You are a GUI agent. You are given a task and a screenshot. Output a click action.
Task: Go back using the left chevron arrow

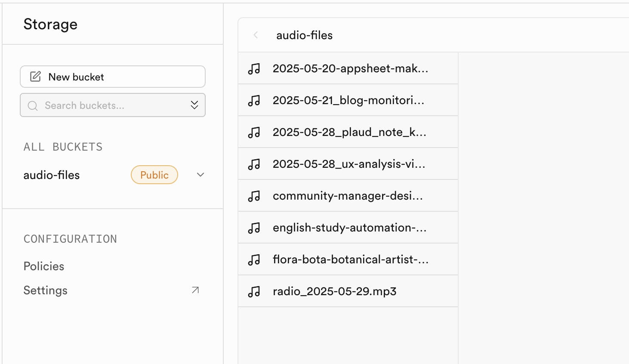pyautogui.click(x=256, y=35)
